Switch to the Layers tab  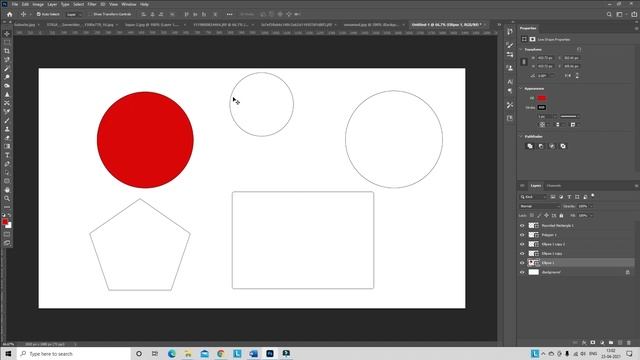click(x=536, y=186)
